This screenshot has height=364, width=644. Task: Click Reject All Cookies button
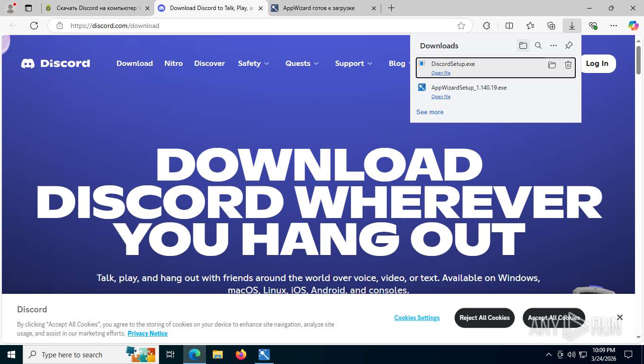(x=484, y=318)
